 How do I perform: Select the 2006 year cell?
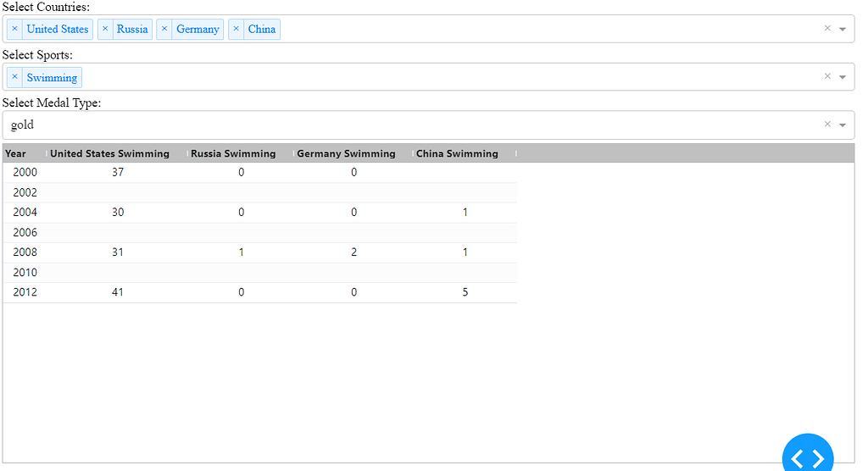25,232
